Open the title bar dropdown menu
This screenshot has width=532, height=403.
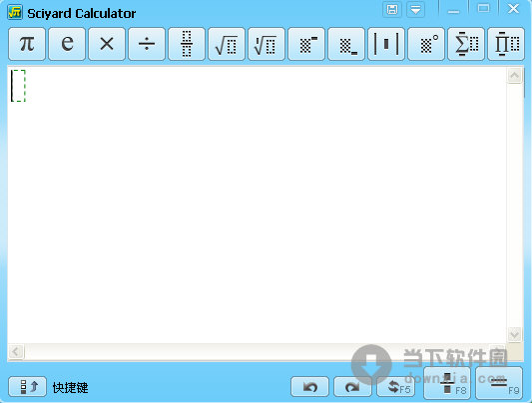tap(415, 10)
